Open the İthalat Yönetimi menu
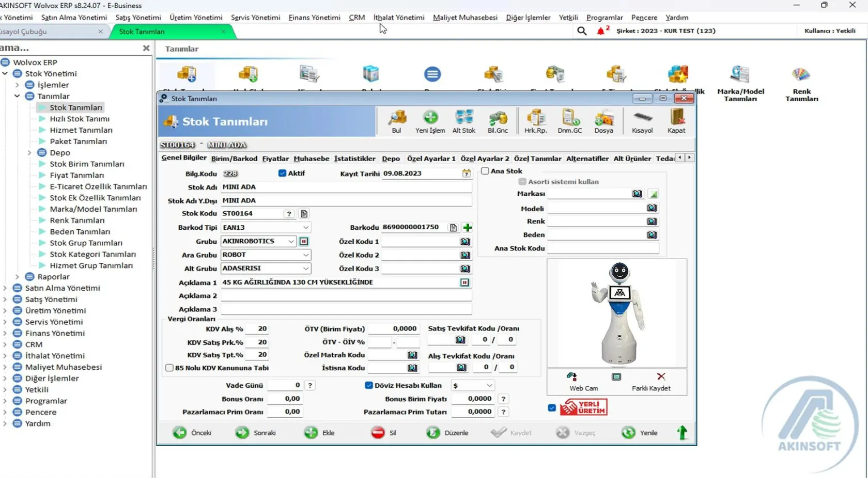Screen dimensions: 868x488 tap(399, 18)
